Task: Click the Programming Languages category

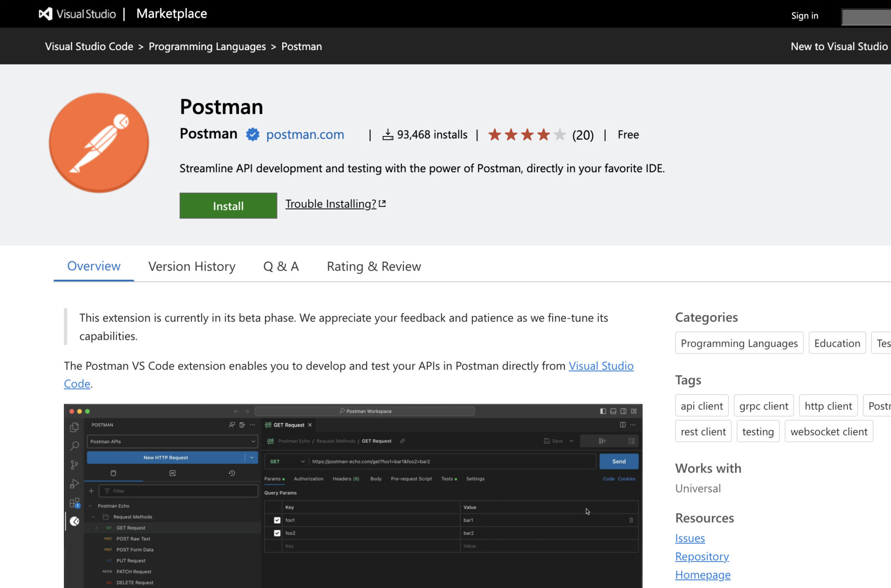Action: 739,343
